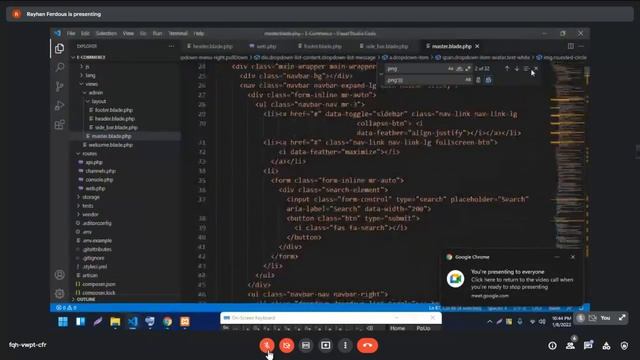The image size is (640, 360).
Task: Open Run and Debug view
Action: [60, 105]
